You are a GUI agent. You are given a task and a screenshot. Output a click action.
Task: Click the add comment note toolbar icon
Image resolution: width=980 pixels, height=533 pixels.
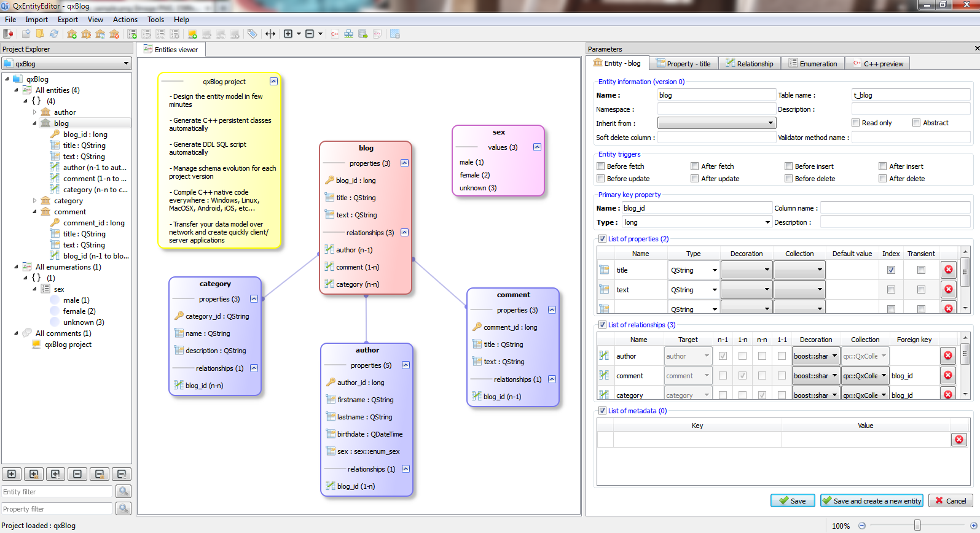[192, 34]
